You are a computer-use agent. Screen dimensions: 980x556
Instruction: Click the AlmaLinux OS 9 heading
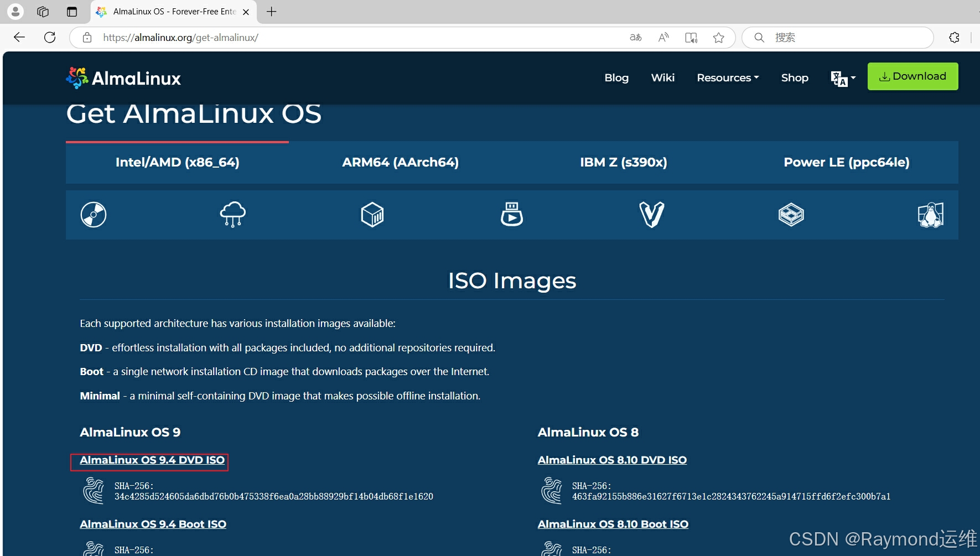[x=130, y=433]
